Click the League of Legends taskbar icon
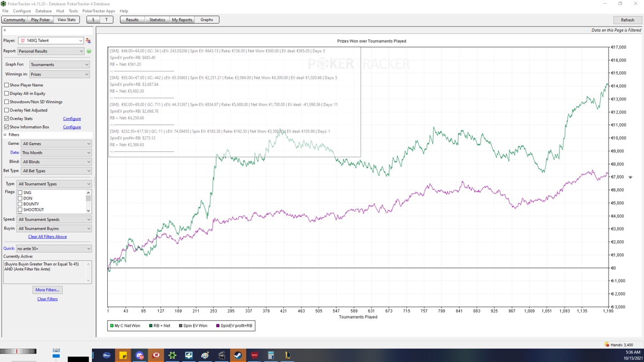This screenshot has width=644, height=362. coord(288,355)
